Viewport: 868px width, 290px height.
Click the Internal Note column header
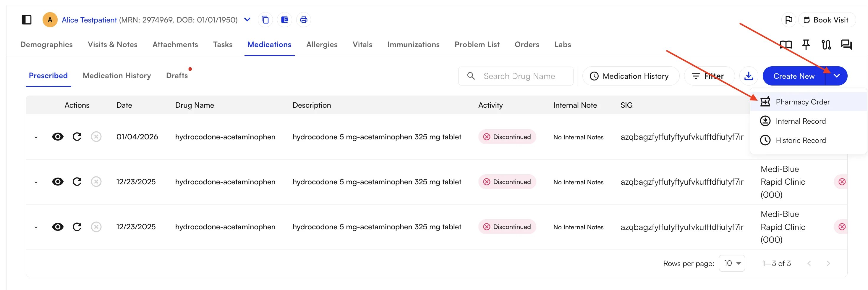coord(575,105)
